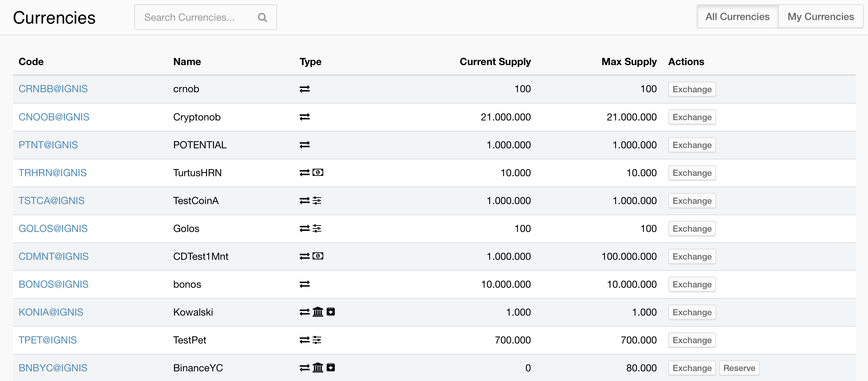Image resolution: width=868 pixels, height=381 pixels.
Task: Open the KONIA@IGNIS currency link
Action: point(51,312)
